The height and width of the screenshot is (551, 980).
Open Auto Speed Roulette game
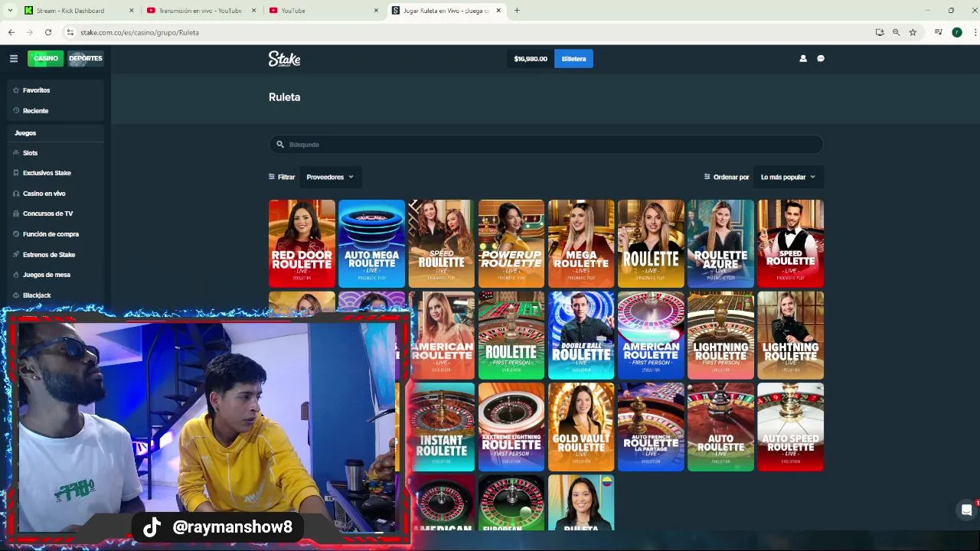(790, 427)
